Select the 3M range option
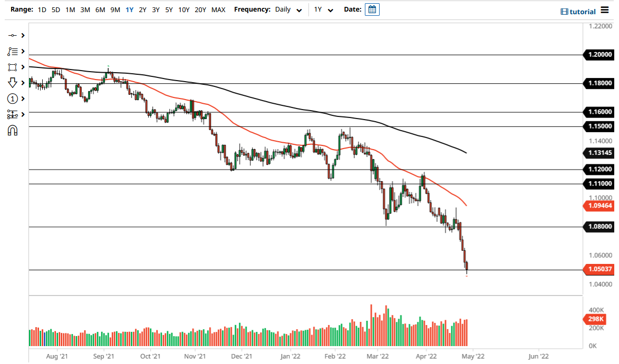This screenshot has height=364, width=619. [x=85, y=9]
